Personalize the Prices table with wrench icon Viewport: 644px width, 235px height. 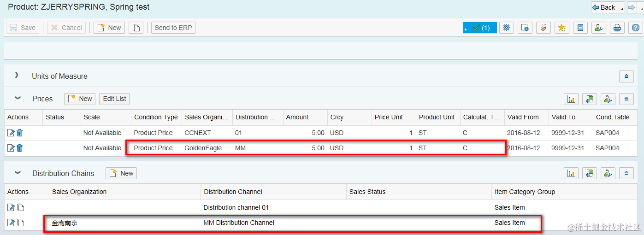(608, 99)
